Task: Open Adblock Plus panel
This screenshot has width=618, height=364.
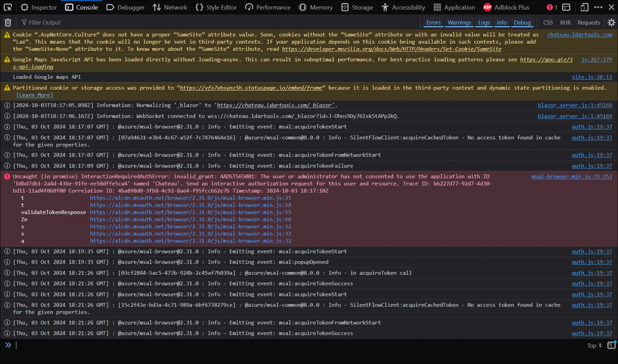Action: [506, 7]
